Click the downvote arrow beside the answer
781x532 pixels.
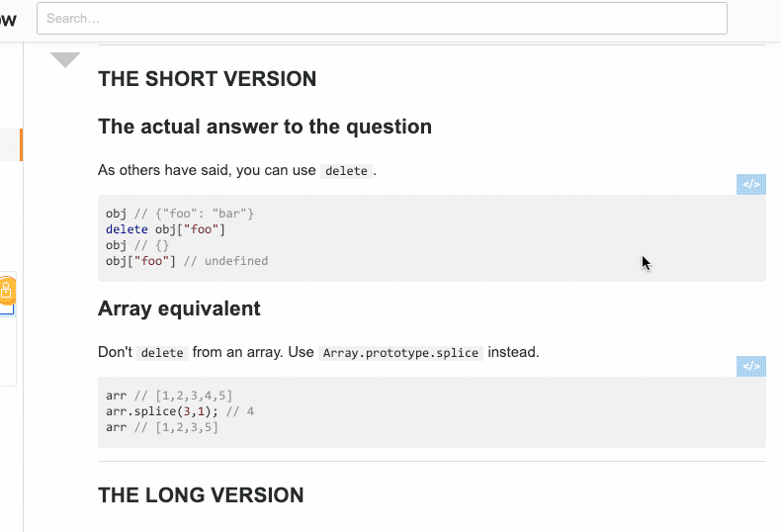click(65, 58)
